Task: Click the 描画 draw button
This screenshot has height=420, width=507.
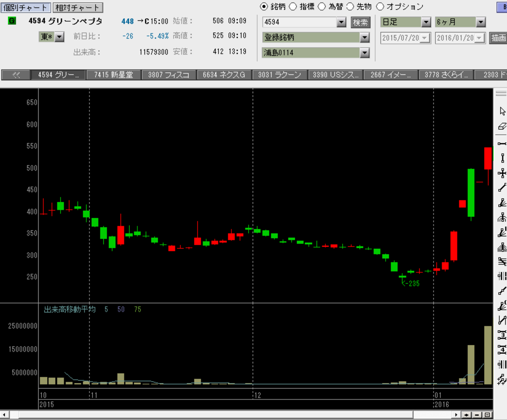Action: (498, 38)
